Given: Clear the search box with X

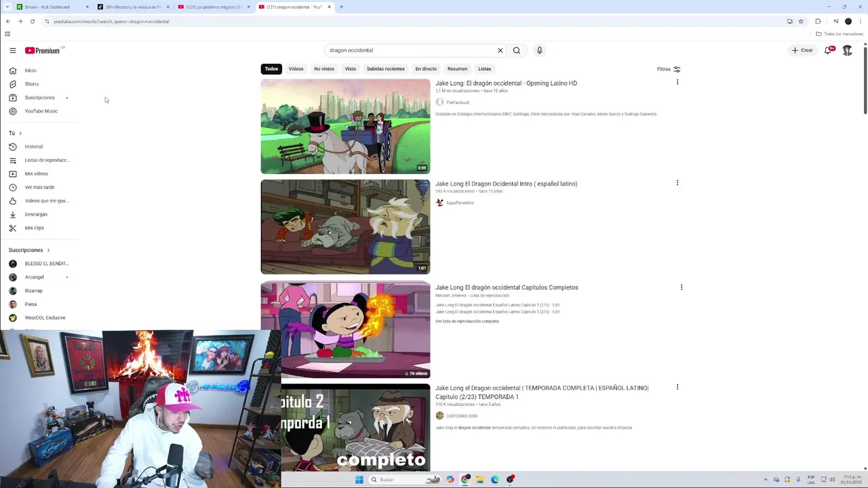Looking at the screenshot, I should coord(500,50).
